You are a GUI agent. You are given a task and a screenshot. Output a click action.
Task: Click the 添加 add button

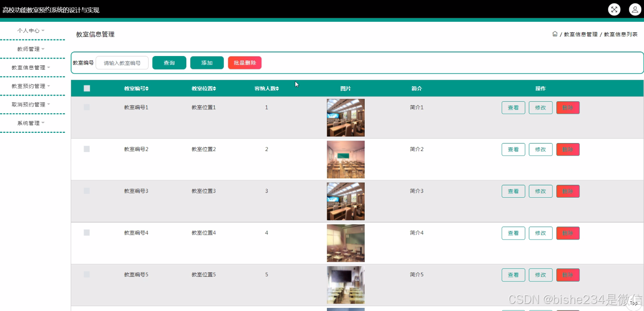click(207, 63)
